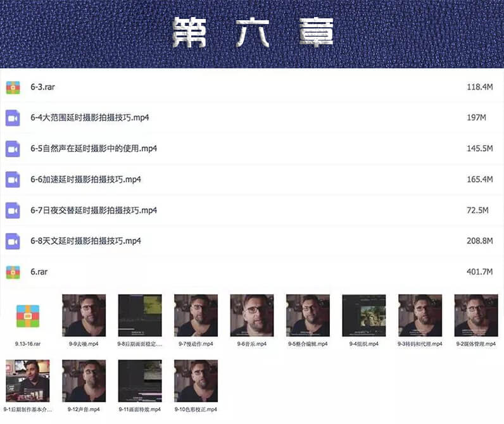The width and height of the screenshot is (504, 424).
Task: Click video icon beside 6-5自然声在延时摄影中的使用.mp4
Action: click(x=13, y=149)
